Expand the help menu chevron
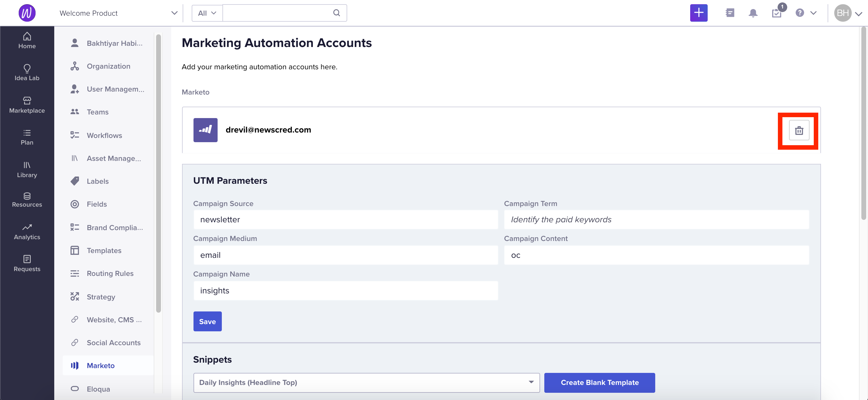The image size is (868, 400). coord(813,13)
